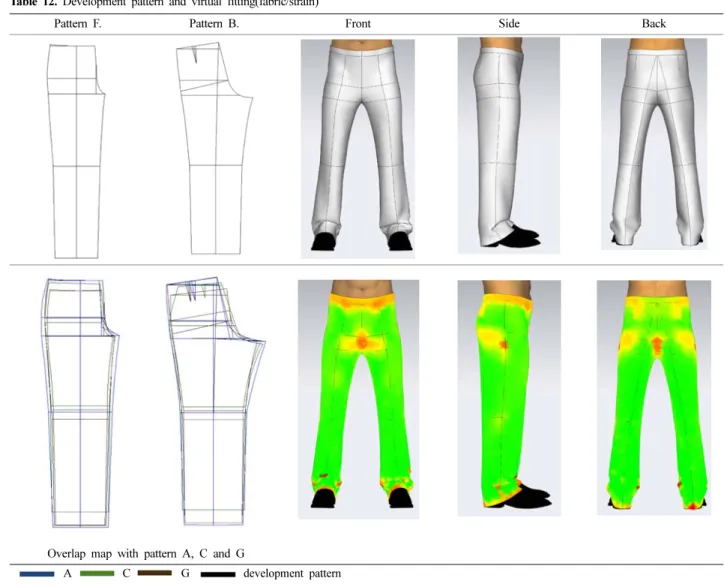Open the front-view strain map render
This screenshot has height=587, width=724.
pyautogui.click(x=358, y=399)
